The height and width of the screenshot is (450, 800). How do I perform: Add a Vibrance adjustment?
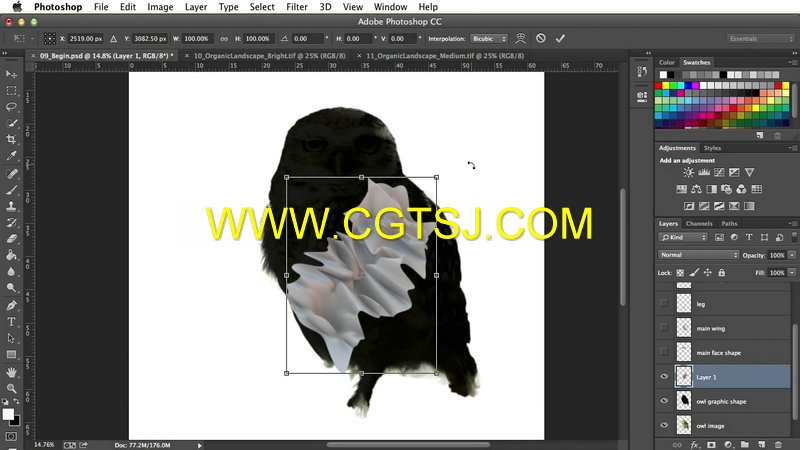point(749,172)
